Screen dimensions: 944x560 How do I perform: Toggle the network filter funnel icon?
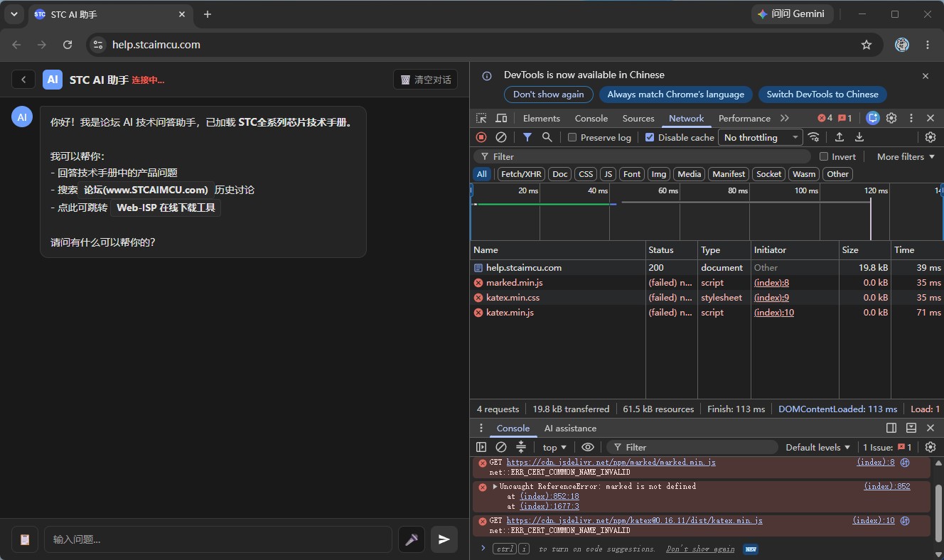pyautogui.click(x=527, y=137)
